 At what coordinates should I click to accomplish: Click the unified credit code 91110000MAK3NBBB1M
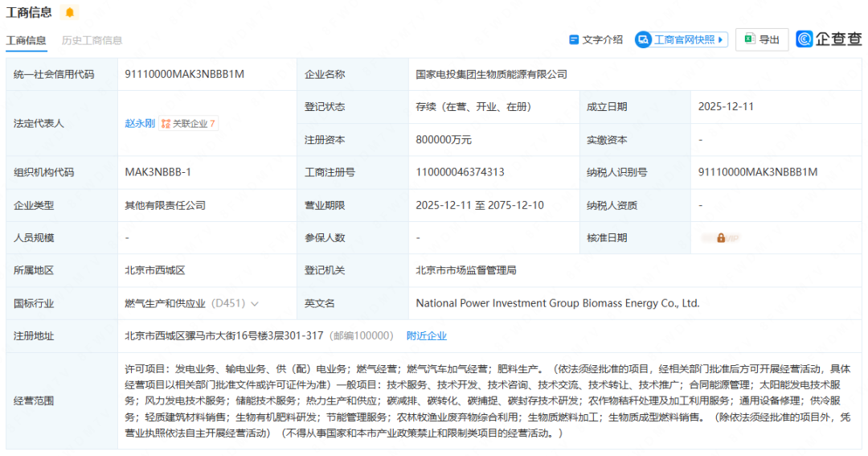click(x=184, y=74)
